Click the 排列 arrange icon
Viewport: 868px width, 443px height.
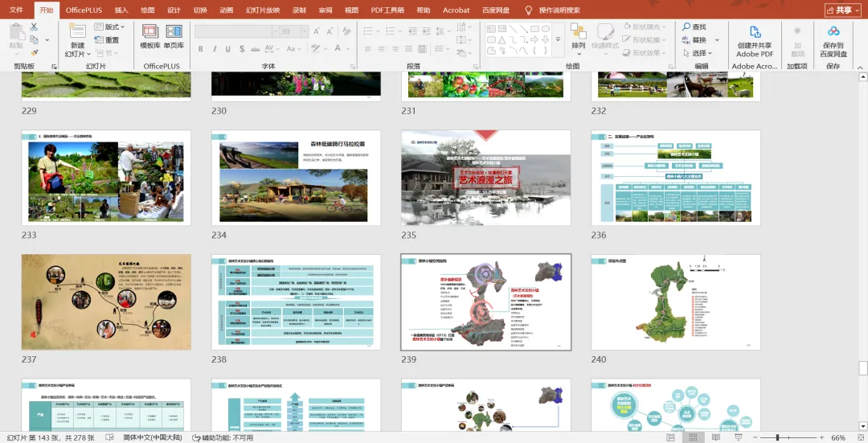coord(579,31)
